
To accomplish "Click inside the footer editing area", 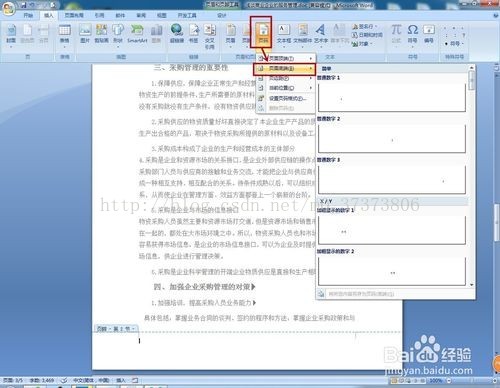I will [x=247, y=350].
